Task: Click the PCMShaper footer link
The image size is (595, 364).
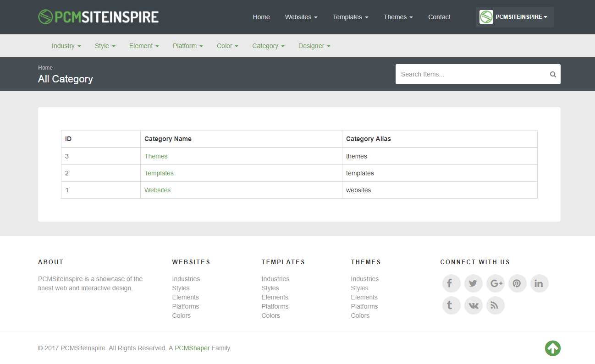Action: click(192, 348)
